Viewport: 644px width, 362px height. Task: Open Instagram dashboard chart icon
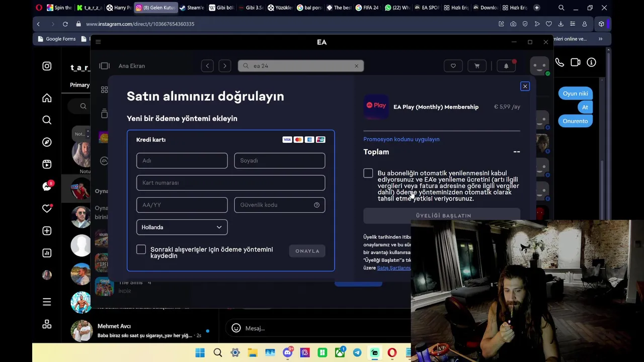pyautogui.click(x=47, y=253)
